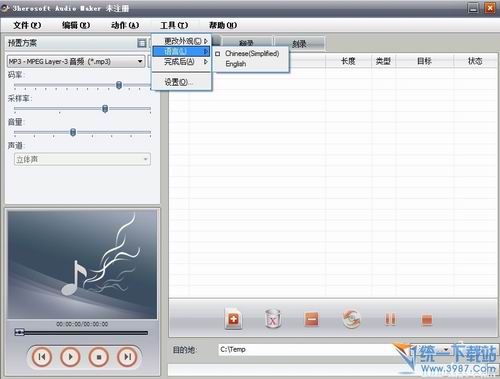
Task: Open the MP3 format preset dropdown
Action: pos(76,62)
